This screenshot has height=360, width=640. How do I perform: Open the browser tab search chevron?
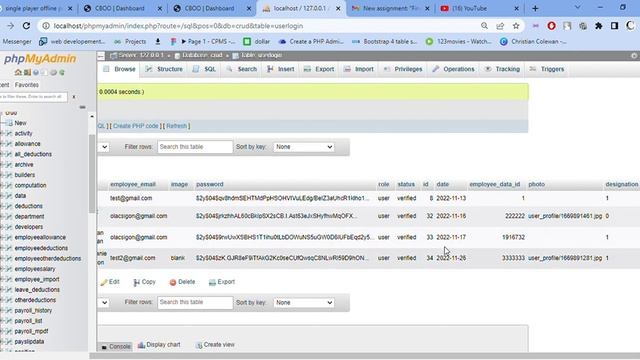(577, 8)
